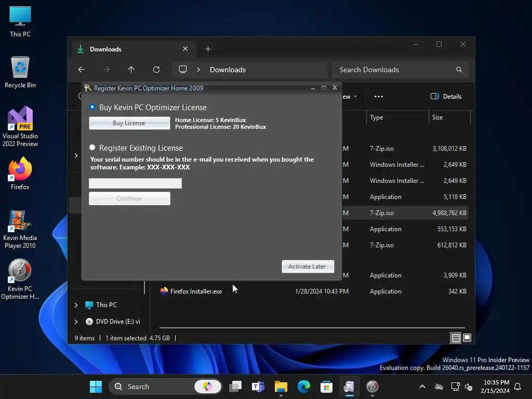Screen dimensions: 532x399
Task: Close the Register Kevin PC Optimizer dialog
Action: coord(335,87)
